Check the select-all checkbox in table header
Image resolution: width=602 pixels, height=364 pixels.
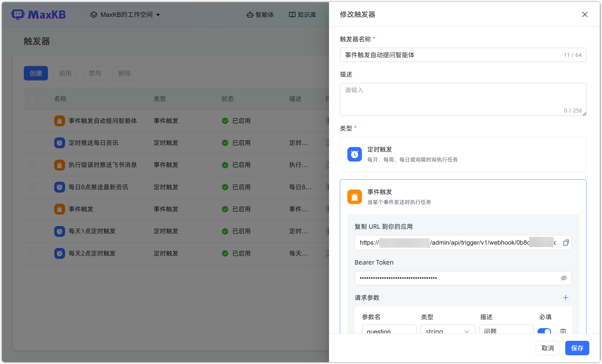pyautogui.click(x=32, y=99)
